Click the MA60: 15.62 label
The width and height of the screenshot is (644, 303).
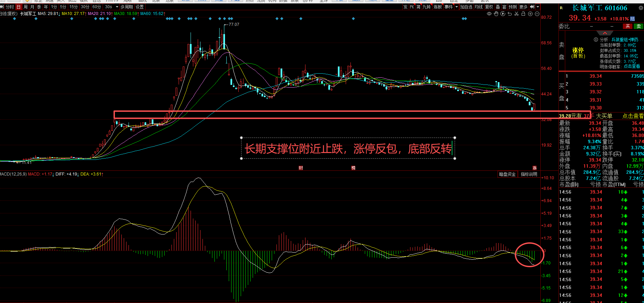coord(153,14)
